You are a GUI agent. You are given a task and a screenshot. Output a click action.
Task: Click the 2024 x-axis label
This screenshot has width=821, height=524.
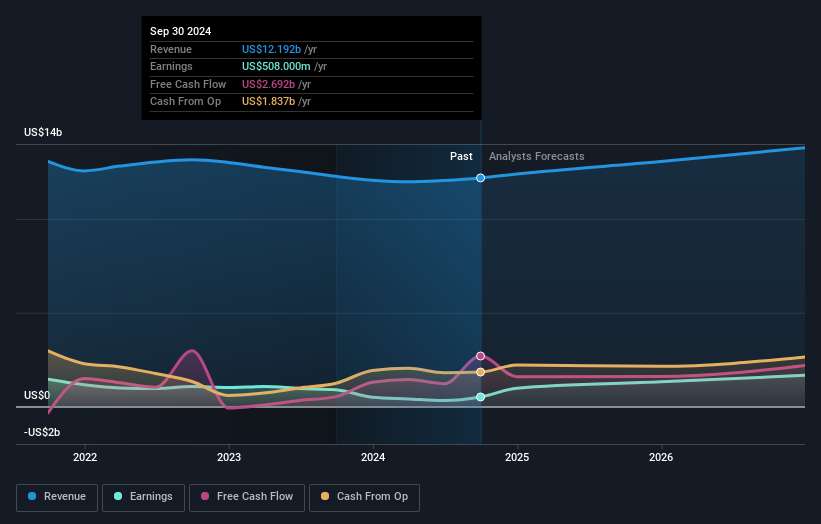pyautogui.click(x=373, y=457)
